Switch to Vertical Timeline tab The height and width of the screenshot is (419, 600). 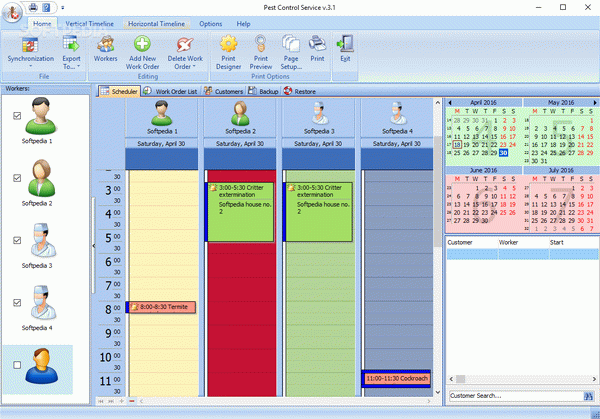(x=90, y=24)
